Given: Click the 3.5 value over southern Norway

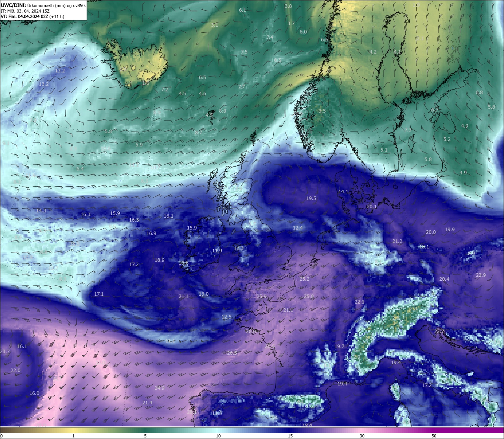Looking at the screenshot, I should 322,111.
